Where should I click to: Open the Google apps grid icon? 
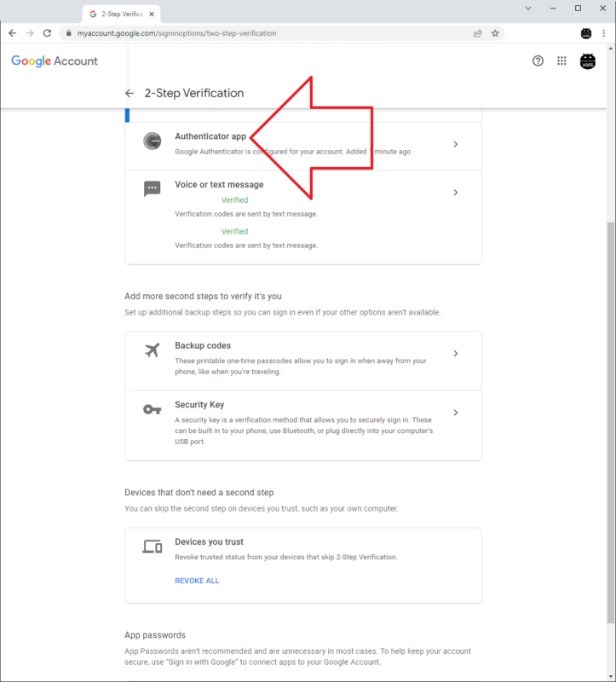(x=561, y=61)
